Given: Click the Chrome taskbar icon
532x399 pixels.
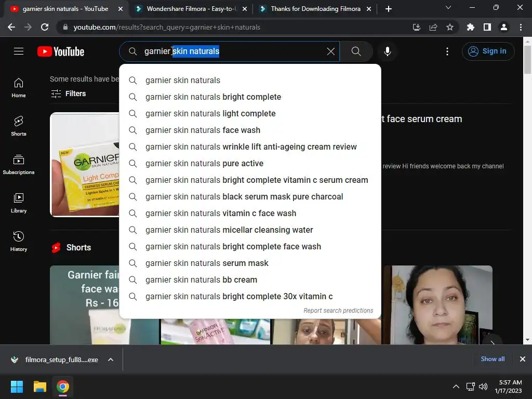Looking at the screenshot, I should coord(63,387).
